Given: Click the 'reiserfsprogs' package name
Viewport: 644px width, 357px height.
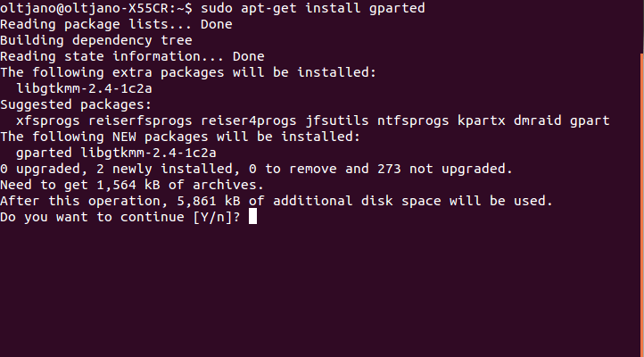Looking at the screenshot, I should coord(140,120).
